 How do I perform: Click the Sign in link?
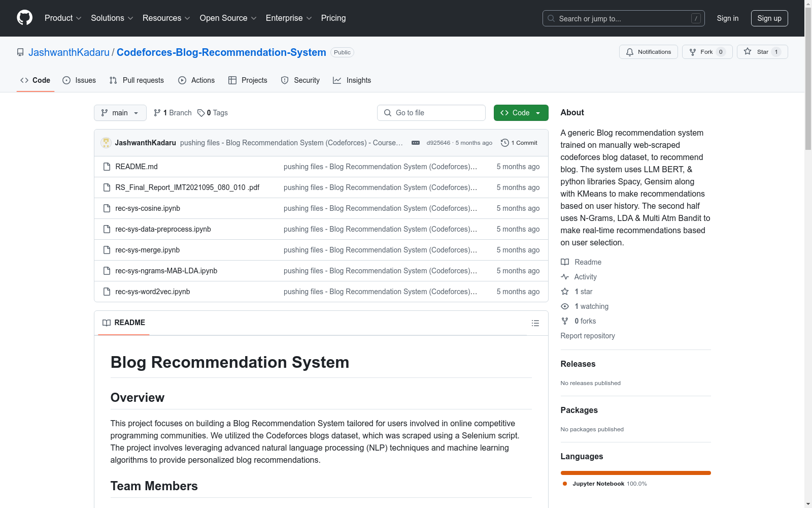(727, 18)
